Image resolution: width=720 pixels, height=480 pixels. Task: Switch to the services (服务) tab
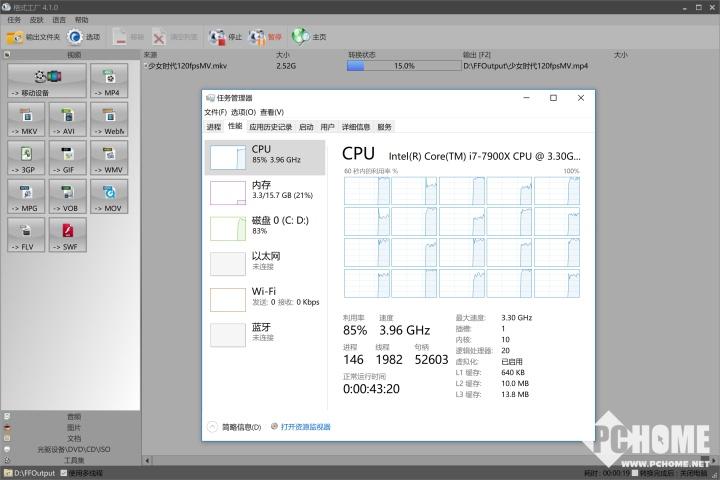384,127
